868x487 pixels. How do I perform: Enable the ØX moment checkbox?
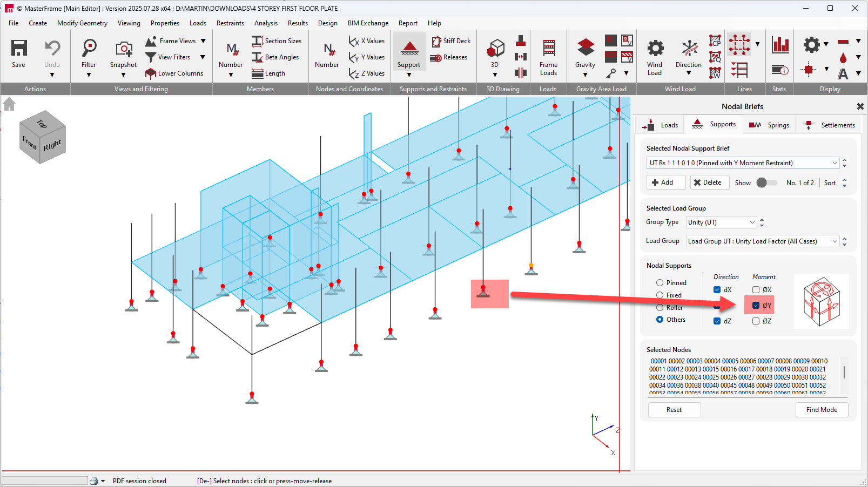click(x=756, y=290)
